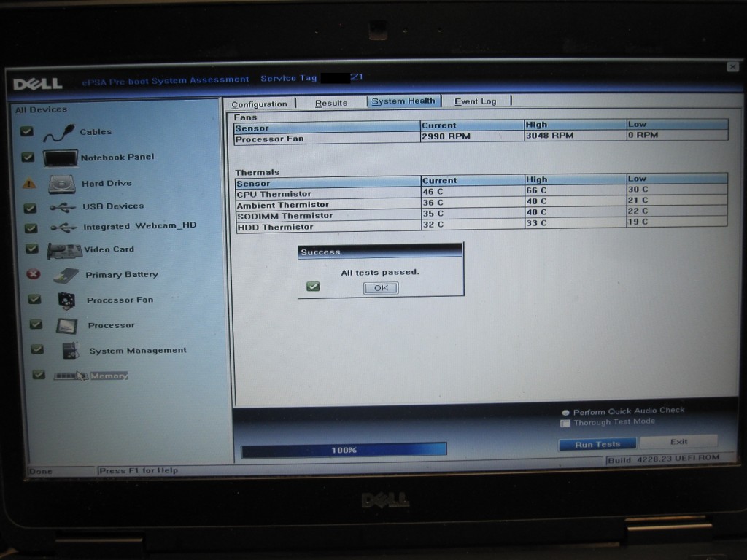Select the USB Devices label
The width and height of the screenshot is (747, 560).
point(113,206)
